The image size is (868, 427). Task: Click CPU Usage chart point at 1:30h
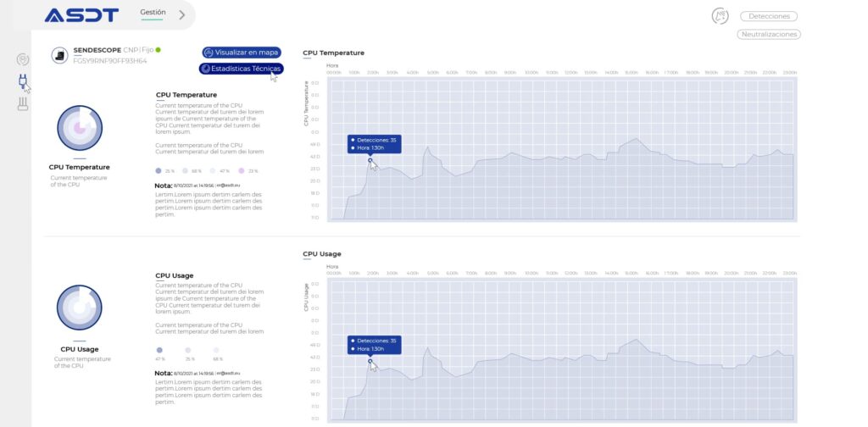[370, 361]
